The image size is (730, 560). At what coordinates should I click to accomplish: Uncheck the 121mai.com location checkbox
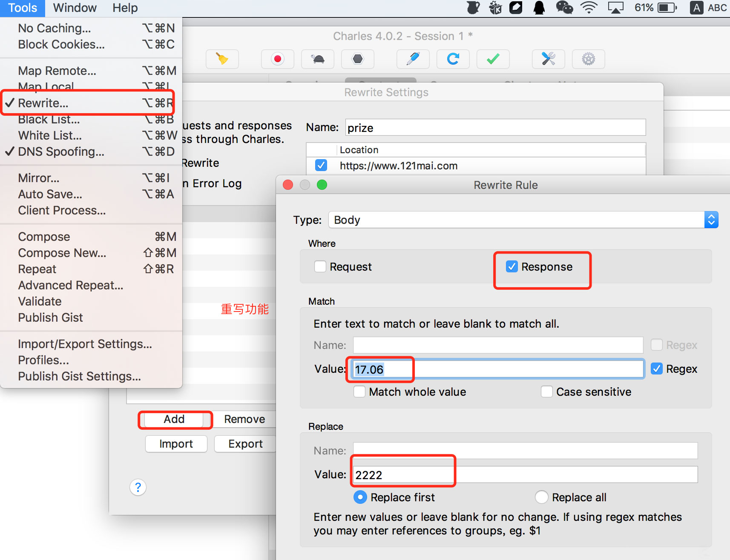click(321, 166)
